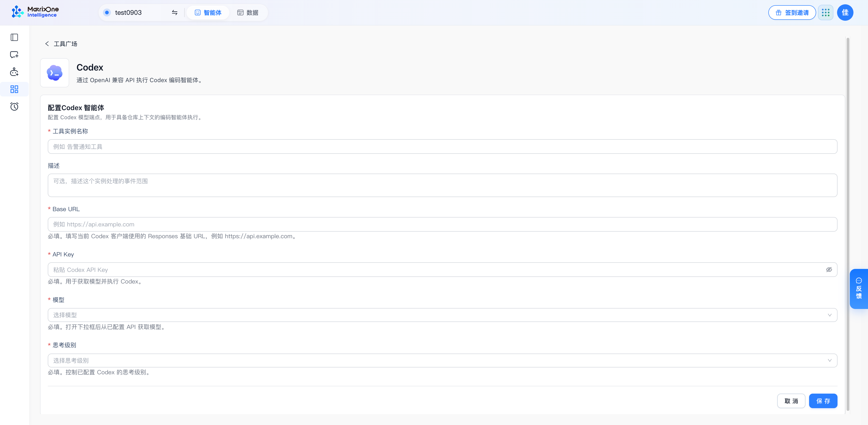868x425 pixels.
Task: Click the MatrixOne Intelligence logo
Action: (x=35, y=12)
